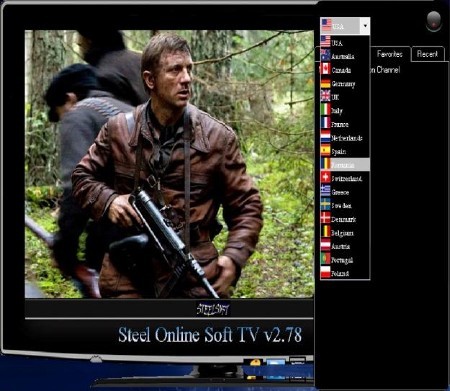Choose Denmark in the dropdown list
Screen dimensions: 450x391
click(345, 219)
